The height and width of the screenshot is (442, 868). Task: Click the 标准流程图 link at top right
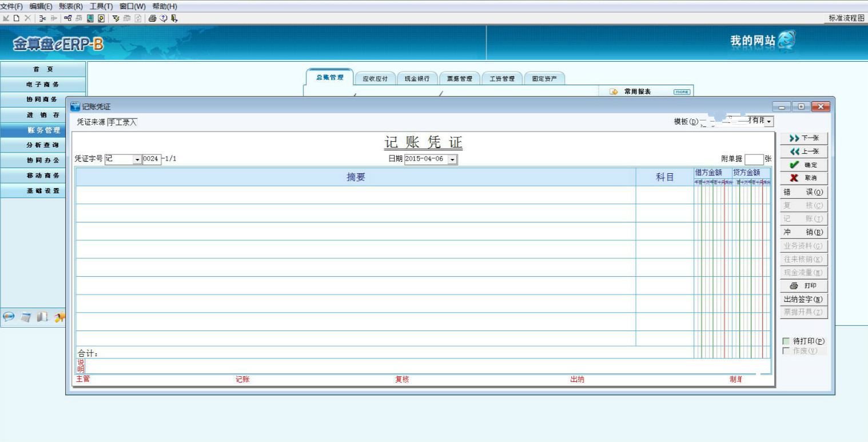pos(847,18)
